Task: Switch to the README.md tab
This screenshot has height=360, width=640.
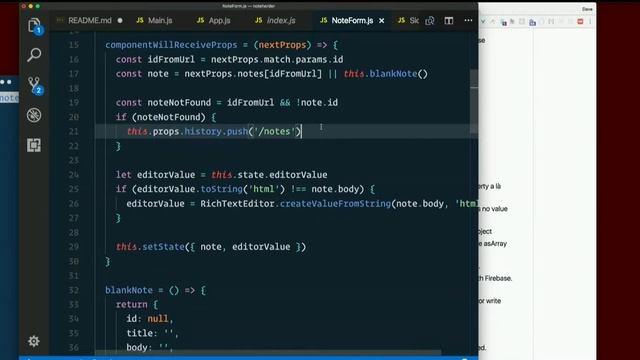Action: pyautogui.click(x=90, y=20)
